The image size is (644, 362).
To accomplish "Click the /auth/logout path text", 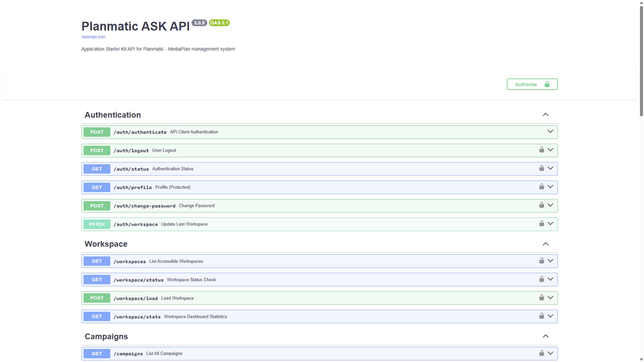I will [x=131, y=150].
